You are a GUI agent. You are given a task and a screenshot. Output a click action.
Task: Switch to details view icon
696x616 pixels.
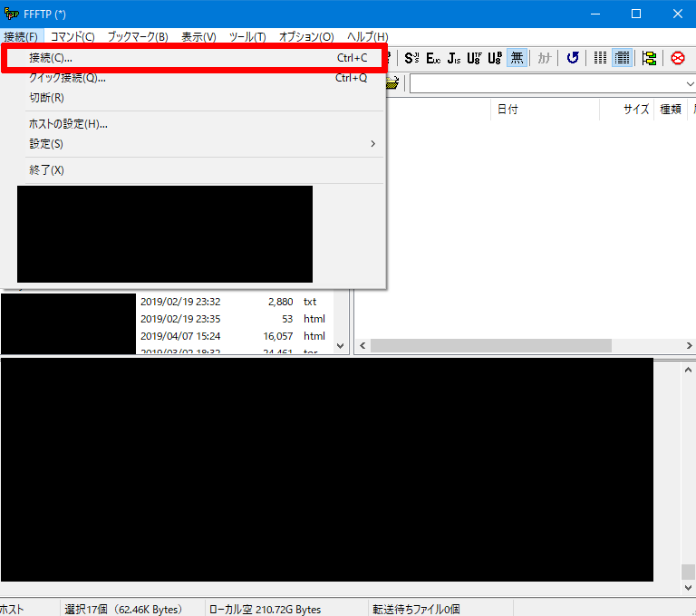(x=622, y=58)
